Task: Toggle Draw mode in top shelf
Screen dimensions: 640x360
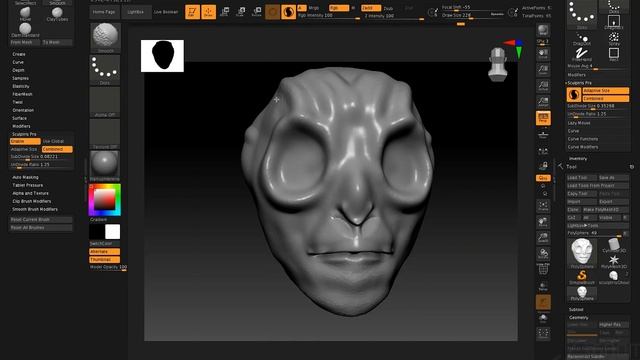Action: 208,12
